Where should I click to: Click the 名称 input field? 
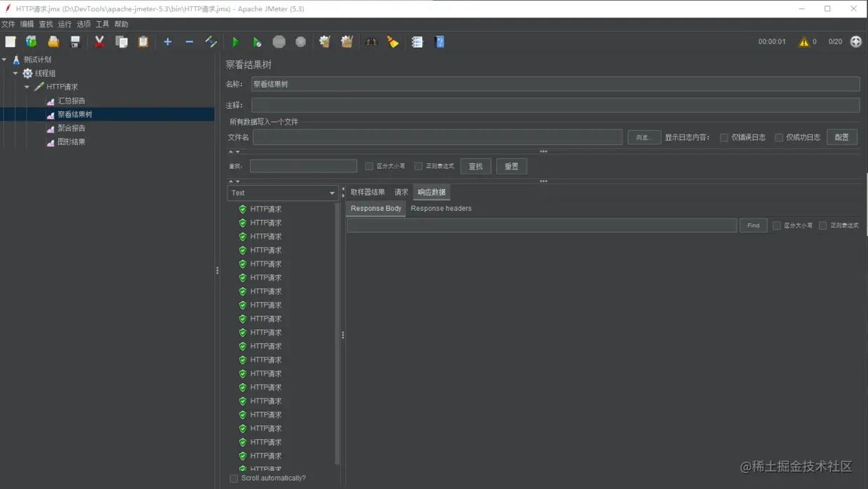pos(555,84)
